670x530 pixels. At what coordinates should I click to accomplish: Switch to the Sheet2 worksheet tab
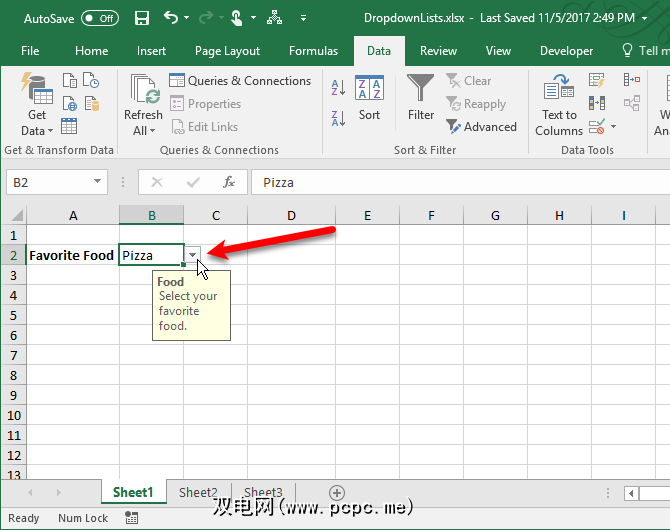point(198,492)
